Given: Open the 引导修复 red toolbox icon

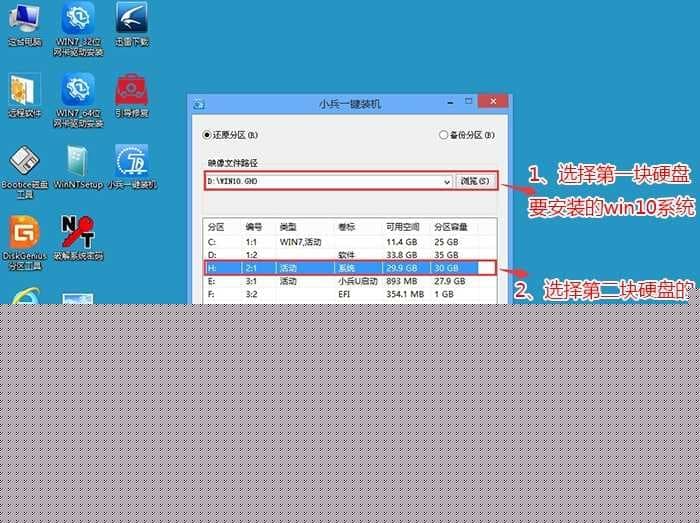Looking at the screenshot, I should click(132, 96).
